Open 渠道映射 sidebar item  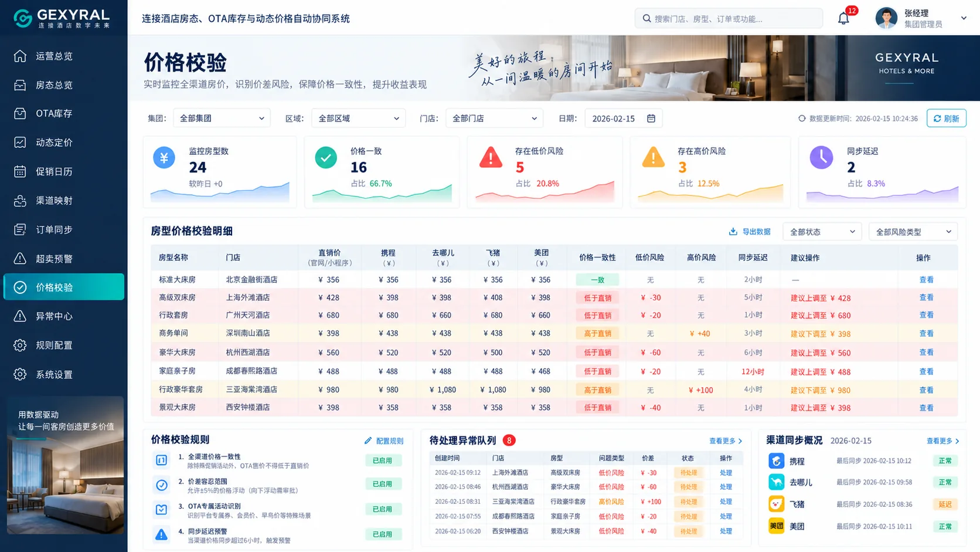point(64,201)
